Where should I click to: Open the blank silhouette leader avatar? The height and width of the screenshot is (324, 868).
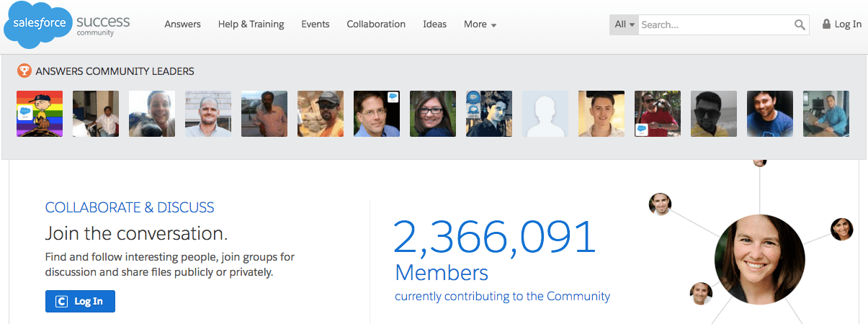pyautogui.click(x=545, y=114)
